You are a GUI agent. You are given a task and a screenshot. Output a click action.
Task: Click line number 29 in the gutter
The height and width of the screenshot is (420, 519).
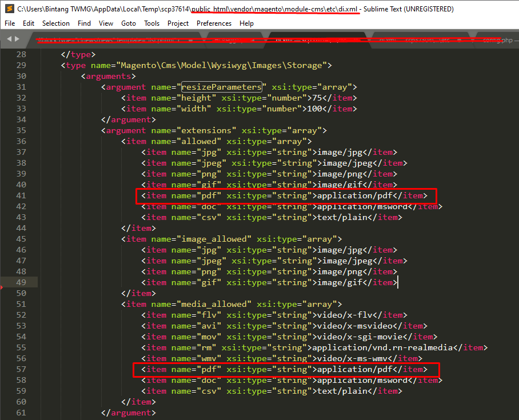coord(21,65)
